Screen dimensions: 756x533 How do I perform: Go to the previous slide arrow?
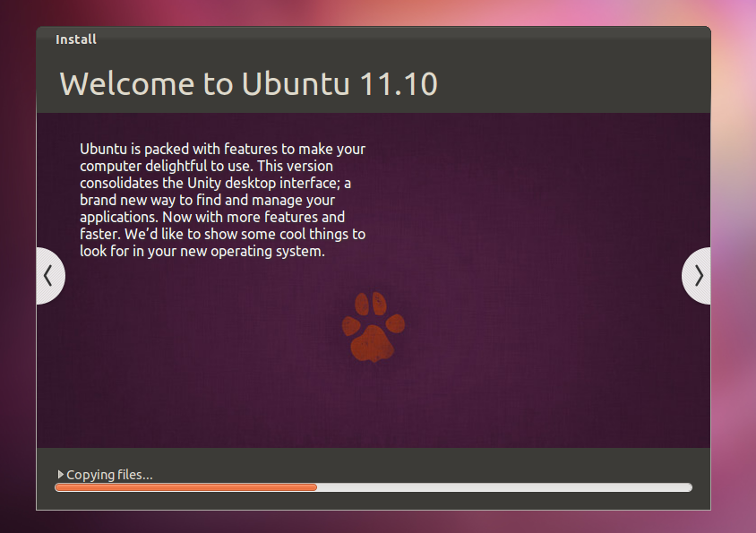click(x=50, y=276)
